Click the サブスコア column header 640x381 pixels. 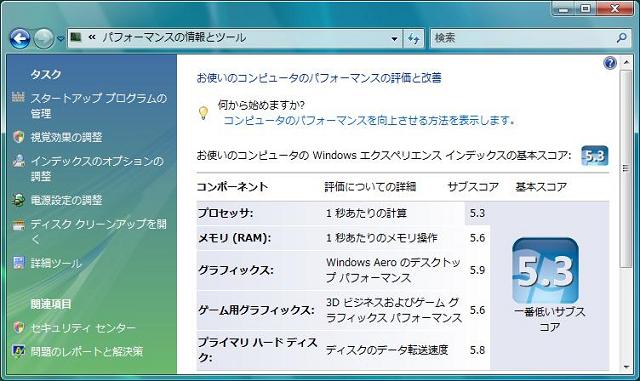point(473,187)
